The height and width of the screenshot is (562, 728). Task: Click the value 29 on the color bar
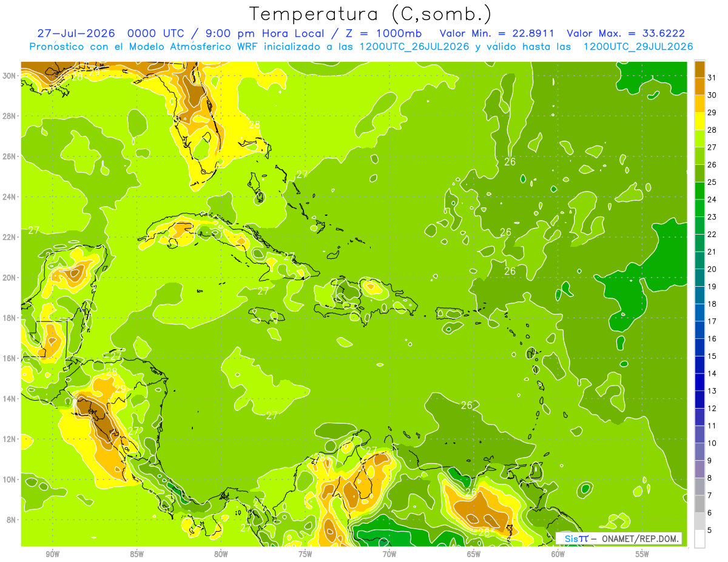[x=712, y=113]
